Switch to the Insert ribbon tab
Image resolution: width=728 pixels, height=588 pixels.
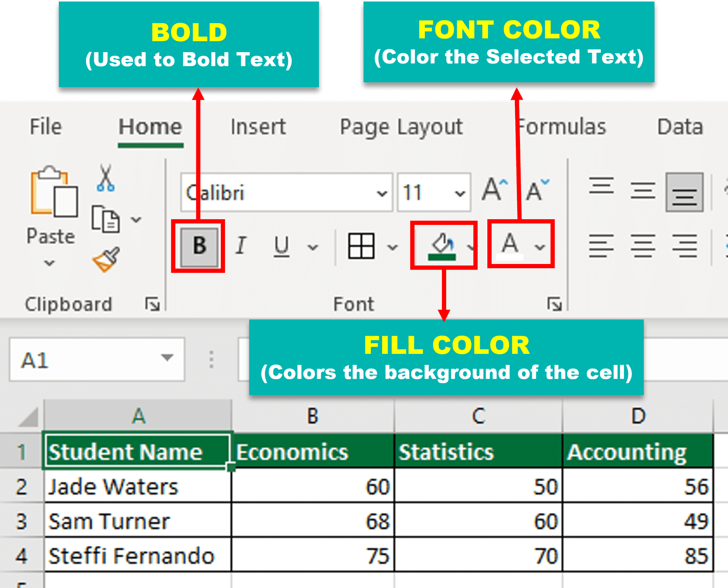click(258, 127)
